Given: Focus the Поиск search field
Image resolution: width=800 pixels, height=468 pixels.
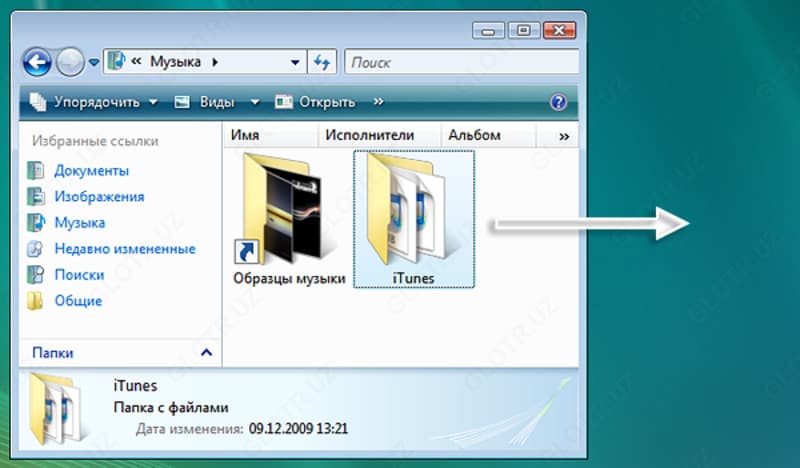Looking at the screenshot, I should pos(462,62).
